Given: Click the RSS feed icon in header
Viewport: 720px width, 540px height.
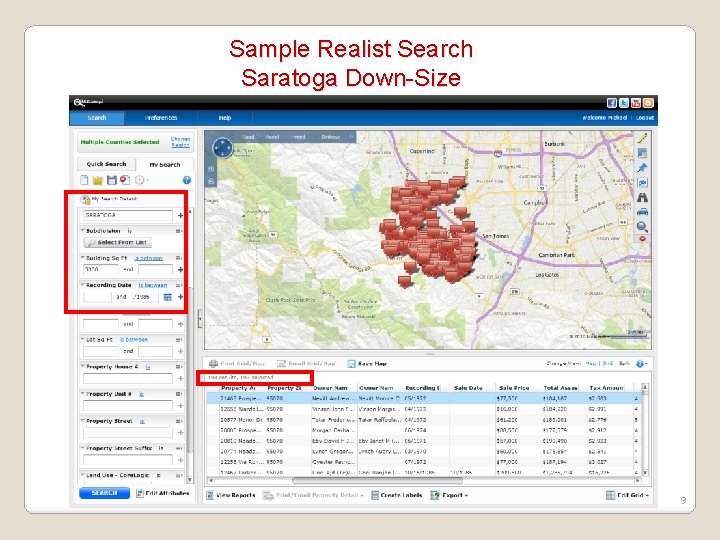Looking at the screenshot, I should [x=647, y=103].
